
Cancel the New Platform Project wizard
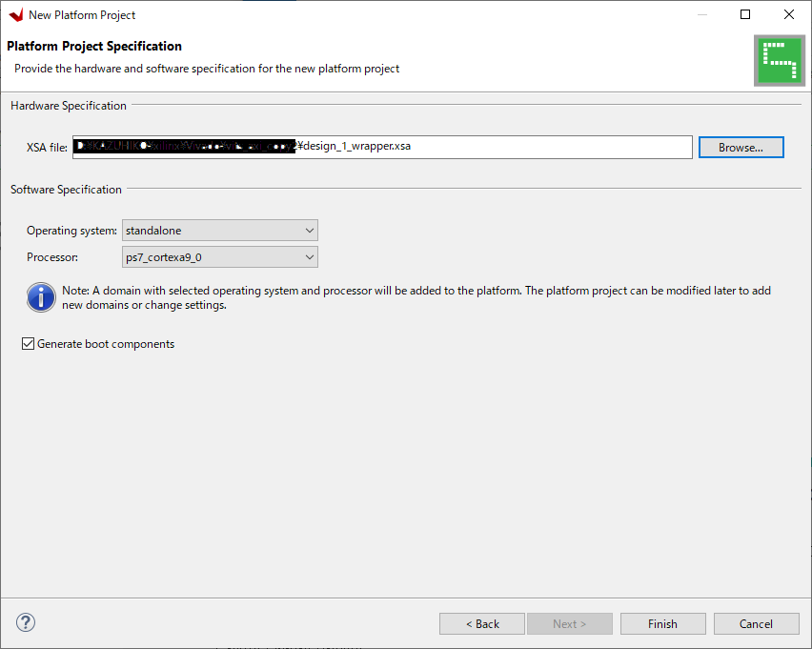point(756,623)
